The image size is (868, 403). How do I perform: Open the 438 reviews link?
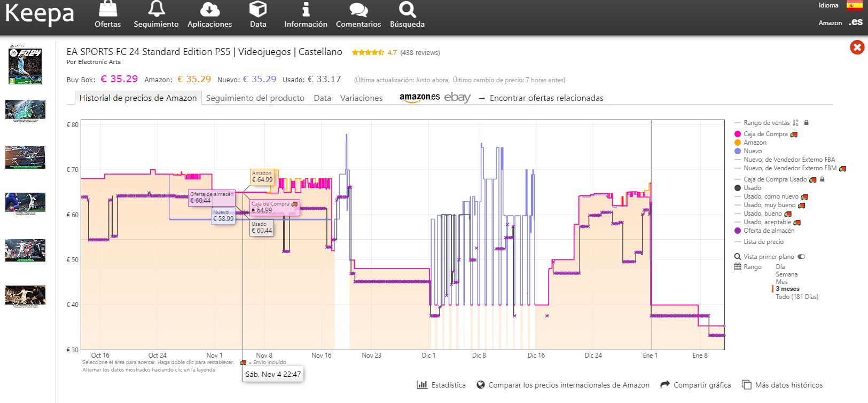pyautogui.click(x=420, y=52)
